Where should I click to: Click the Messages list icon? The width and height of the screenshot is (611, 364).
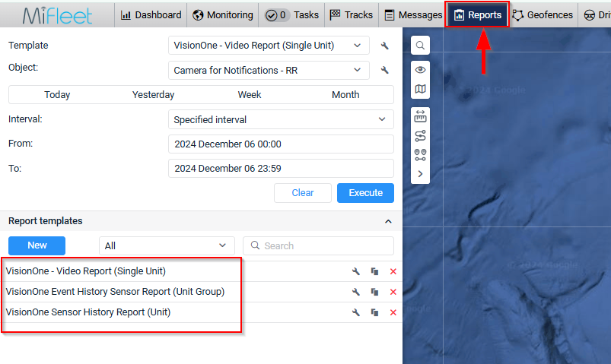(x=390, y=15)
